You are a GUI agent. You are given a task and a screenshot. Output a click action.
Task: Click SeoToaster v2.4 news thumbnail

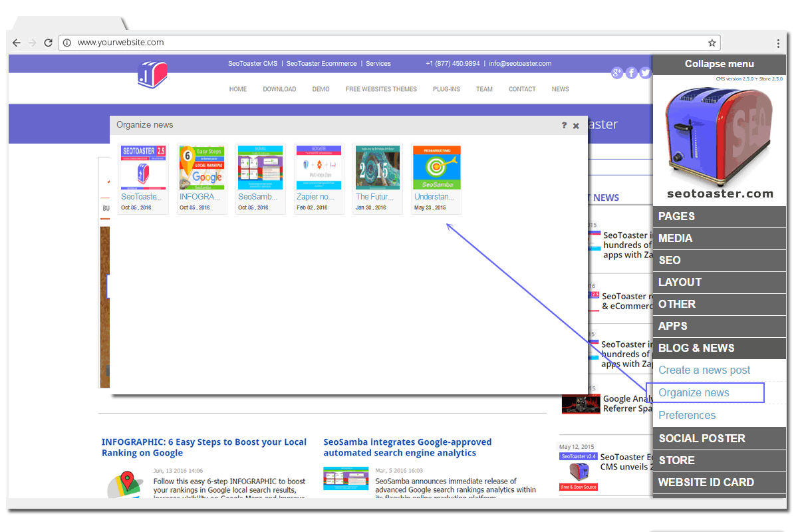coord(579,471)
